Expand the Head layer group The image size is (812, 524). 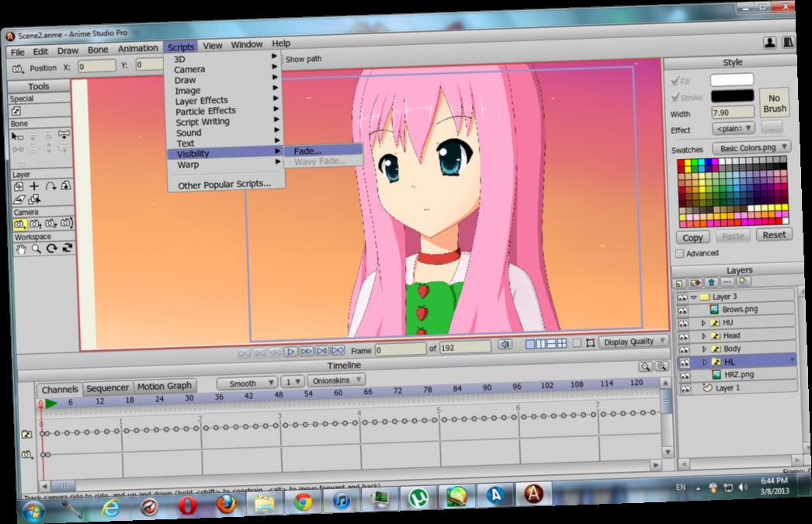tap(704, 336)
